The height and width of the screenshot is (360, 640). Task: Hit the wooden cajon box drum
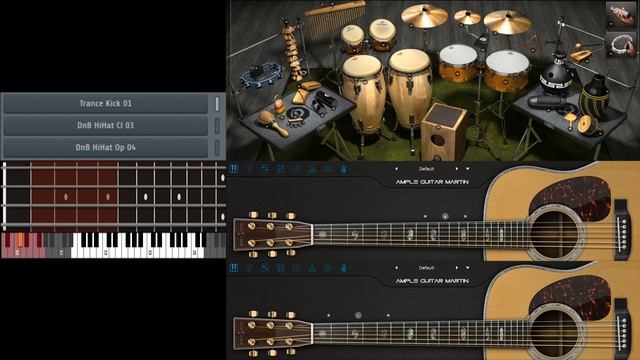click(x=443, y=133)
